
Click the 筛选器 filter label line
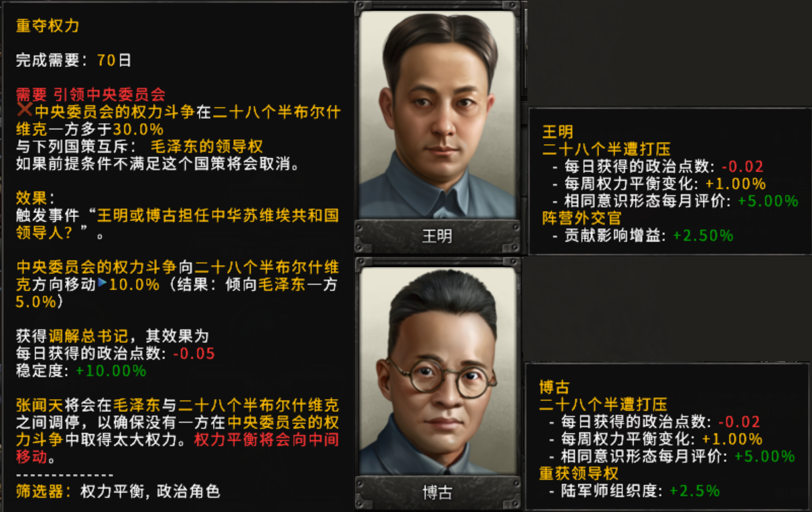[x=118, y=492]
